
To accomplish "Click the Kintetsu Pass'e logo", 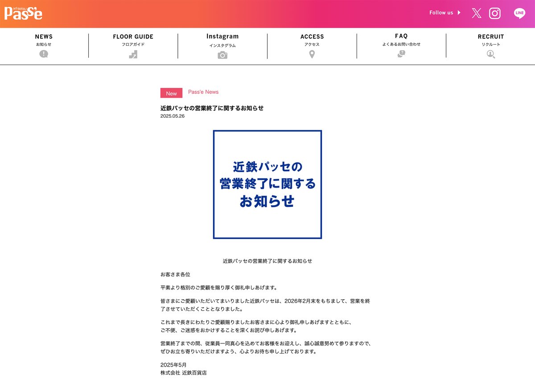I will [23, 13].
